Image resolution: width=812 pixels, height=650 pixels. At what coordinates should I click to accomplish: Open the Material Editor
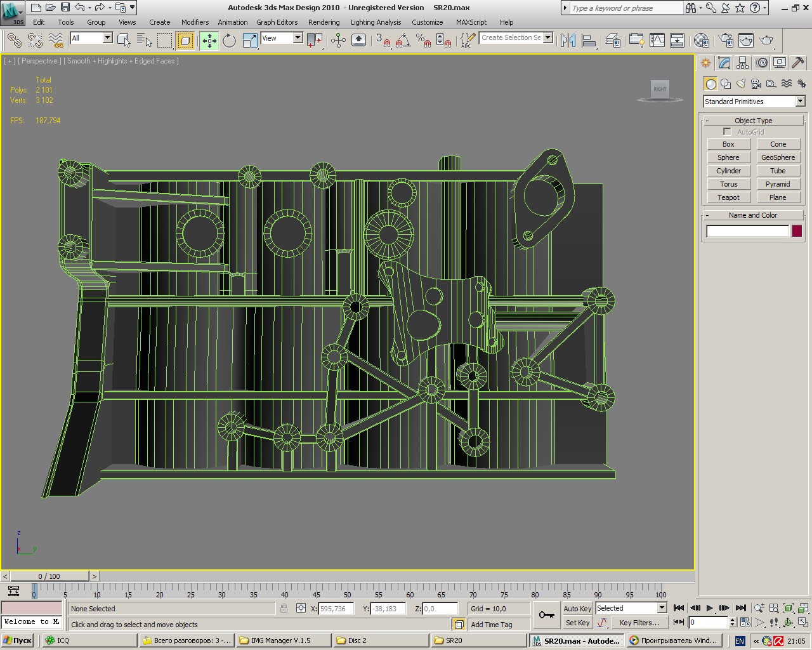pyautogui.click(x=701, y=41)
